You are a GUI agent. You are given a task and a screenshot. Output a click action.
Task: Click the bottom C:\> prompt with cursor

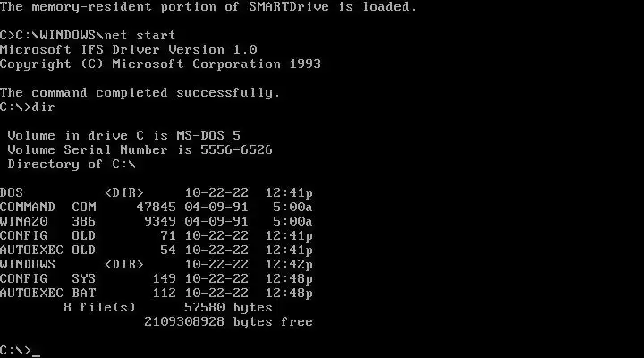point(20,351)
